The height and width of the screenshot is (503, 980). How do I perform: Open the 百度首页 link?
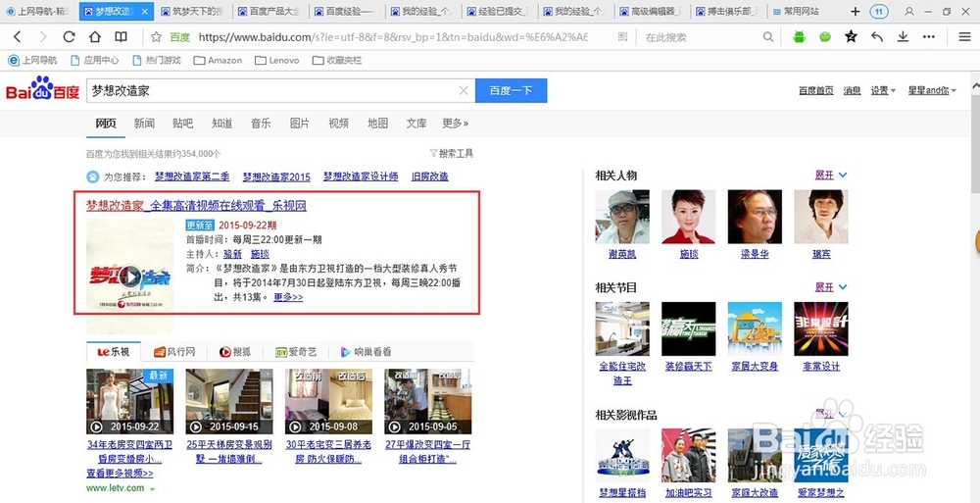(x=815, y=91)
